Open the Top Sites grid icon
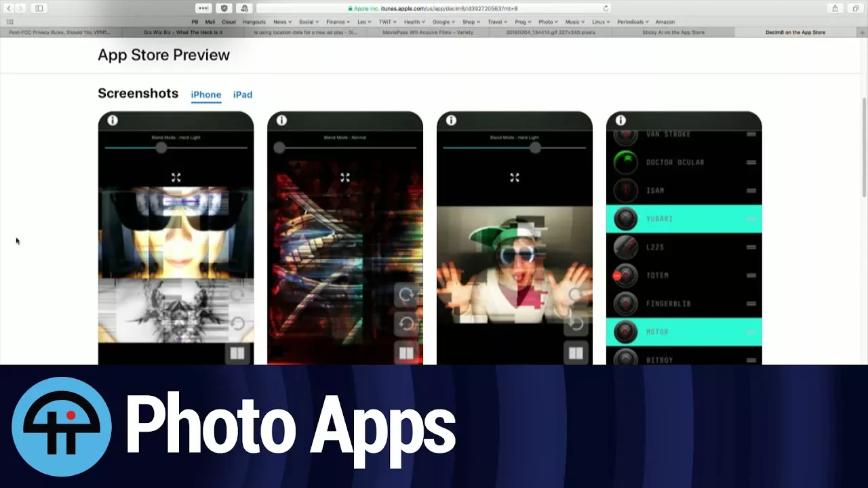Viewport: 868px width, 488px height. point(9,22)
